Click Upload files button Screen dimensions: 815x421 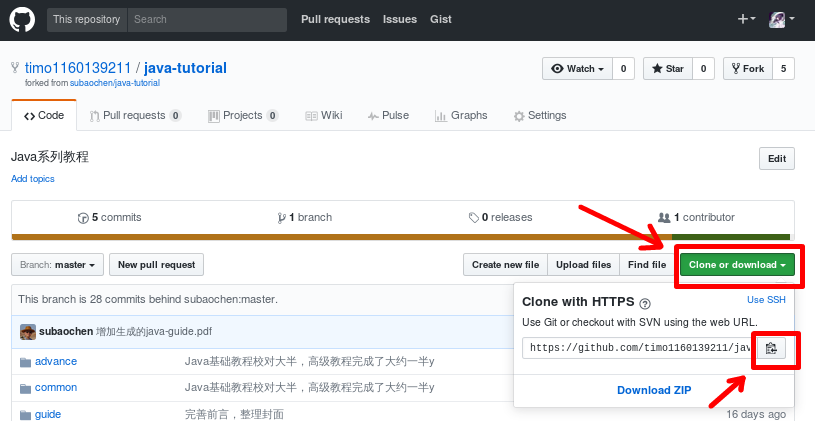pos(583,265)
